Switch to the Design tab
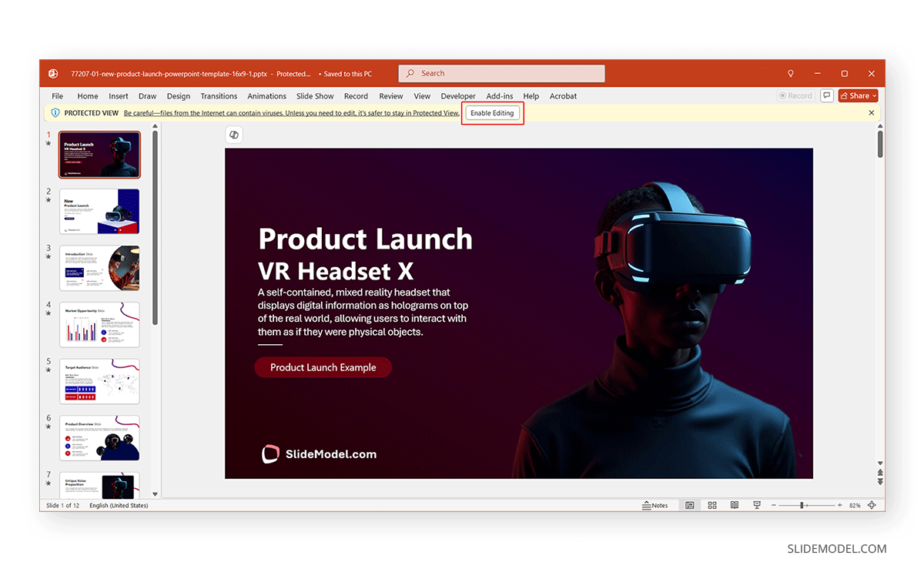This screenshot has height=572, width=924. [178, 96]
